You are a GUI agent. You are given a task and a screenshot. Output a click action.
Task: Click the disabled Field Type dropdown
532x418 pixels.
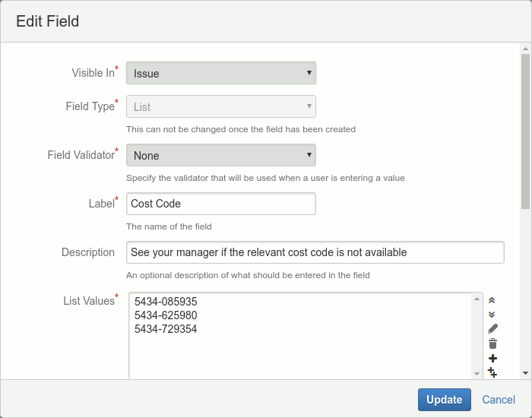[x=220, y=107]
